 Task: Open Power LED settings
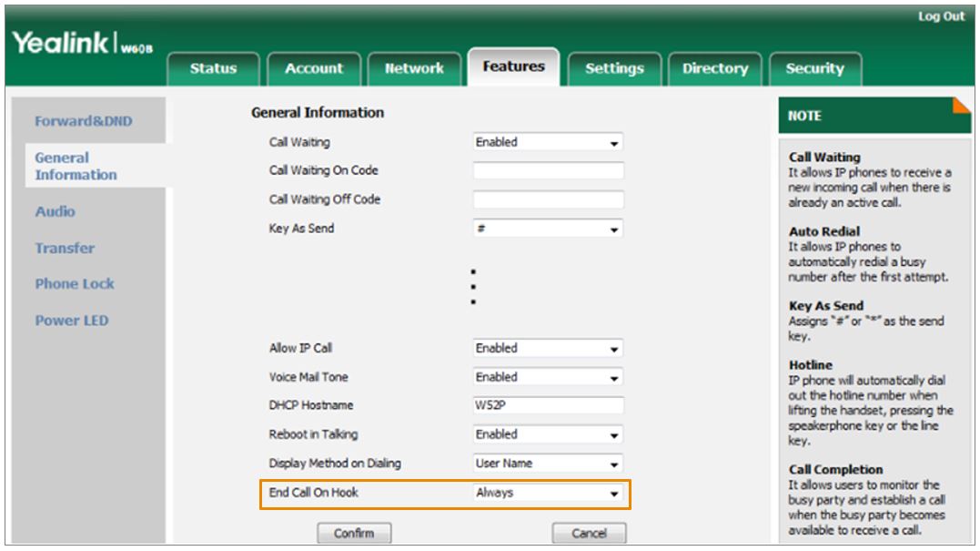tap(71, 321)
